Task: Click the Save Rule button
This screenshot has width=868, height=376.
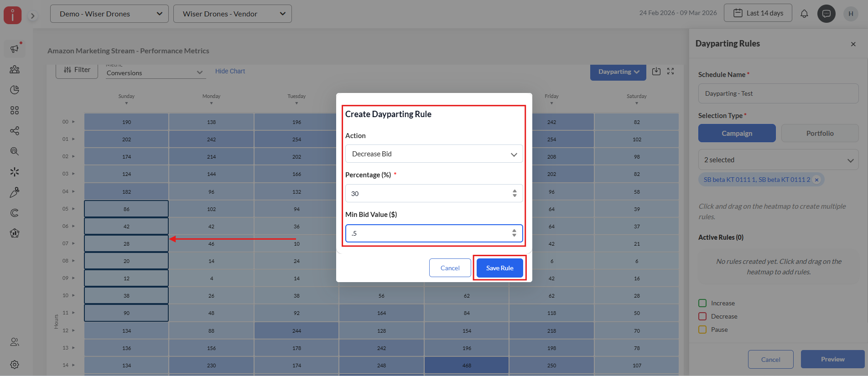Action: (x=499, y=268)
